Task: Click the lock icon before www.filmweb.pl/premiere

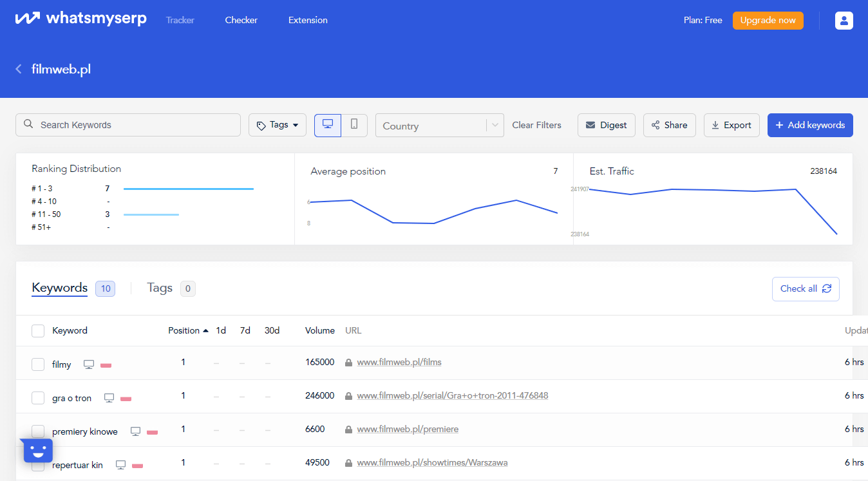Action: (x=348, y=429)
